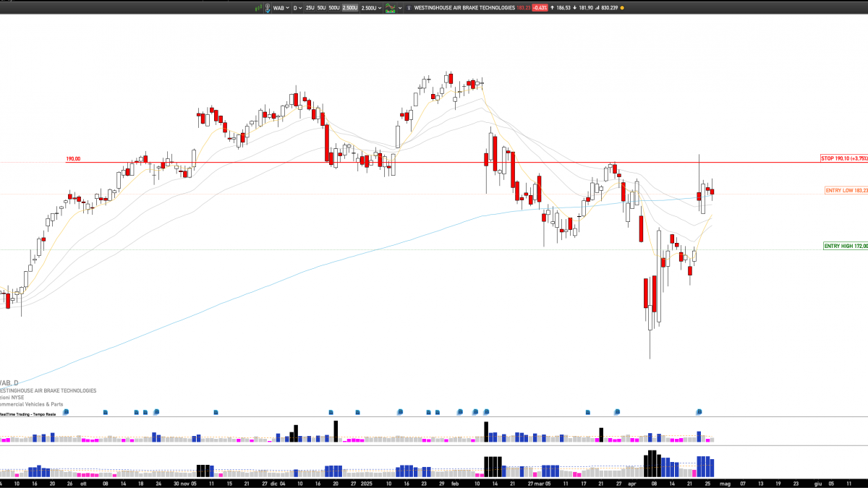Click the 190.00 level label
Screen dimensions: 868x488
click(x=73, y=159)
